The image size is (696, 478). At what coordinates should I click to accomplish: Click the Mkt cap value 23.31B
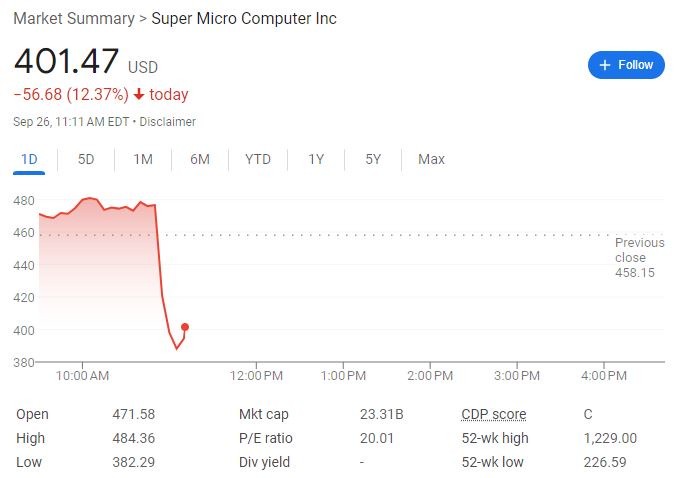pyautogui.click(x=381, y=414)
